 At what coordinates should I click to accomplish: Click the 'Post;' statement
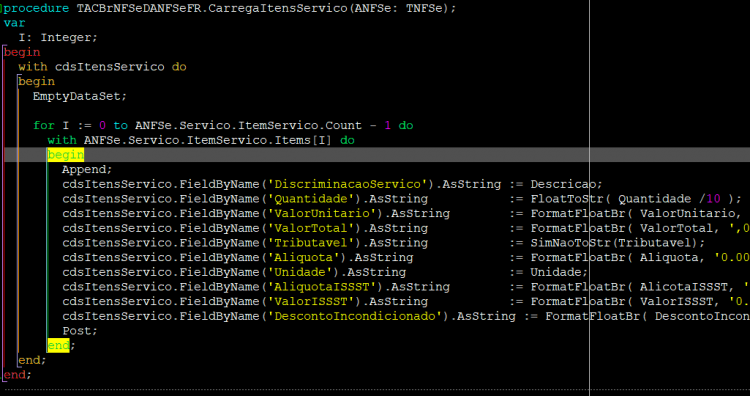click(80, 331)
